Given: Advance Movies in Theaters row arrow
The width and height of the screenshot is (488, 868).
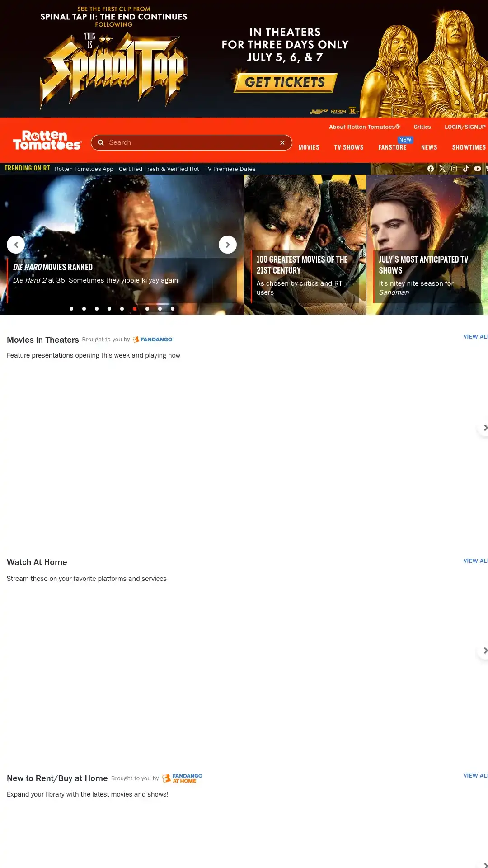Looking at the screenshot, I should coord(484,428).
